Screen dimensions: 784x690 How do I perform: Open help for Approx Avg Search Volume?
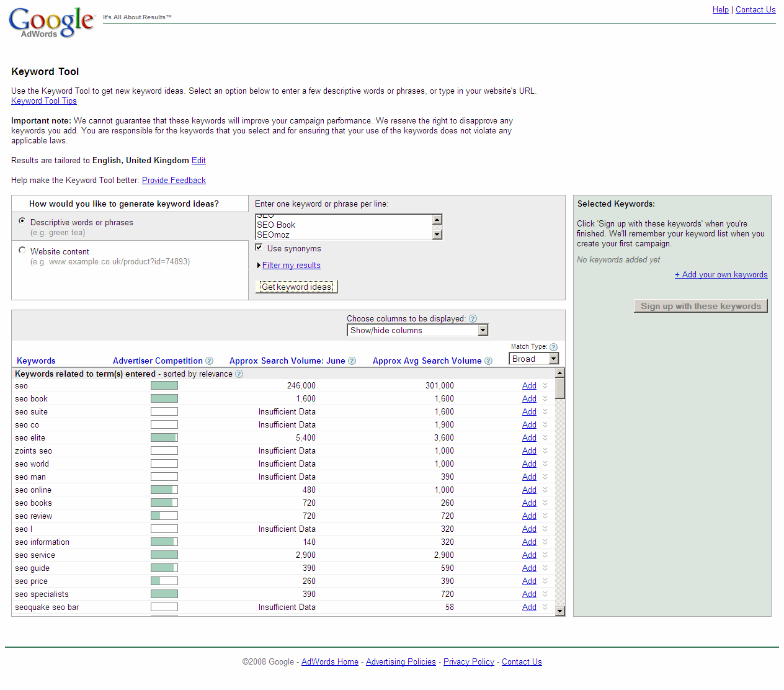[489, 361]
